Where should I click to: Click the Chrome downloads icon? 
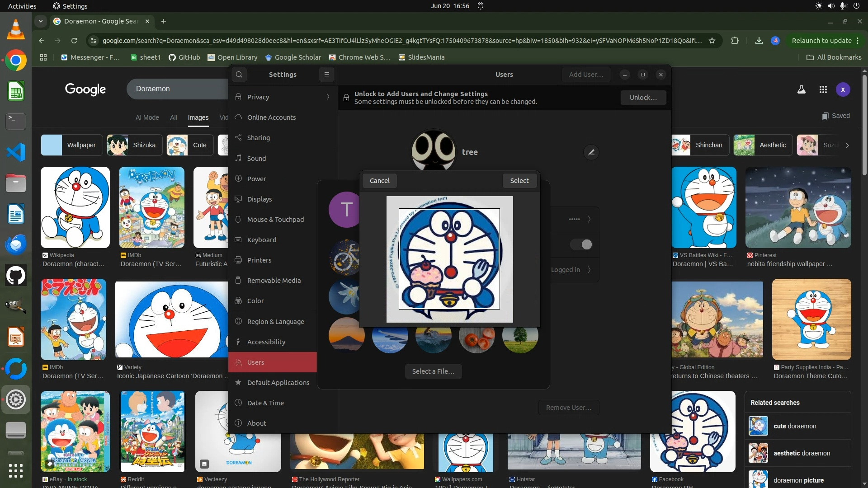click(x=759, y=41)
